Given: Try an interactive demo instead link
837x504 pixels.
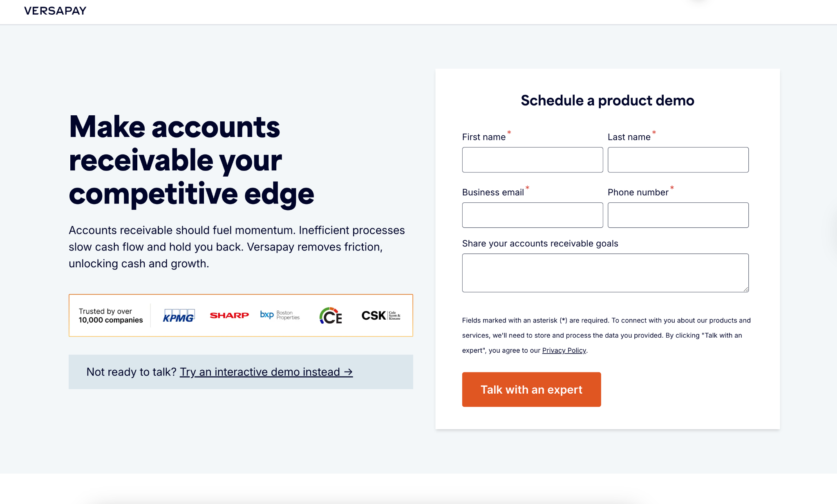Looking at the screenshot, I should pyautogui.click(x=266, y=372).
